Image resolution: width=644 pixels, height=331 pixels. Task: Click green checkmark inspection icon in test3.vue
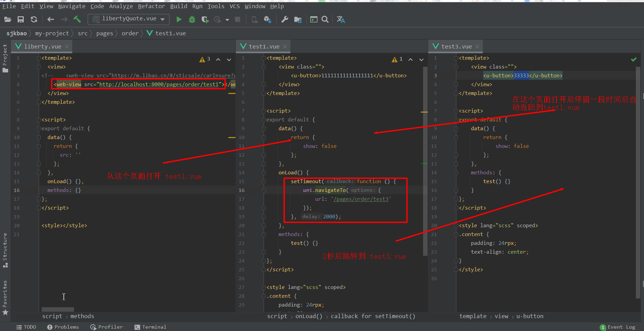(634, 59)
